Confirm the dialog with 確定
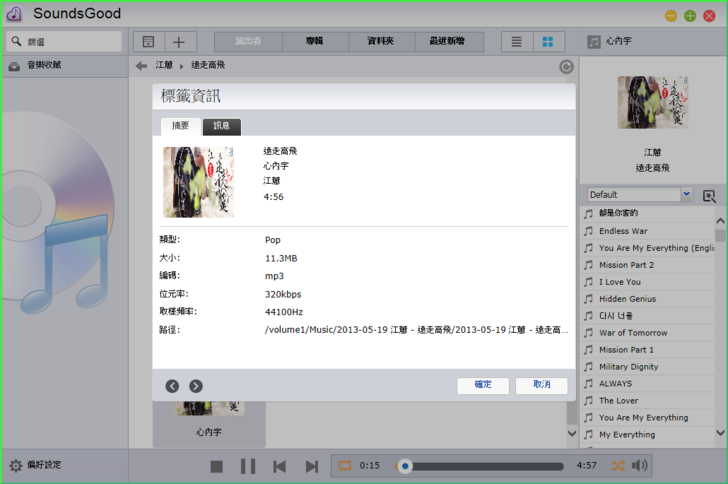Screen dimensions: 728x484 coord(483,385)
